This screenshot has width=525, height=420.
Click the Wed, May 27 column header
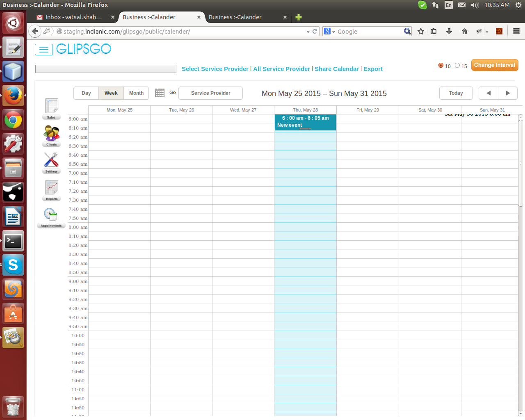point(243,110)
